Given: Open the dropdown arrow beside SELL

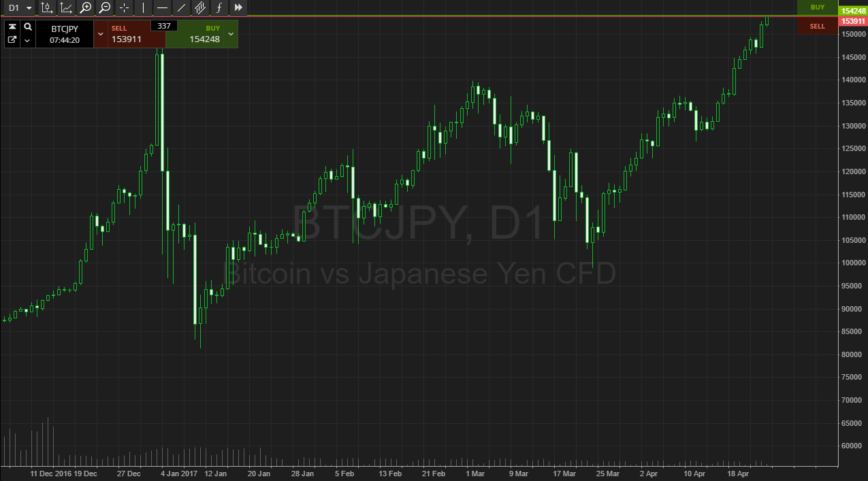Looking at the screenshot, I should click(x=101, y=34).
